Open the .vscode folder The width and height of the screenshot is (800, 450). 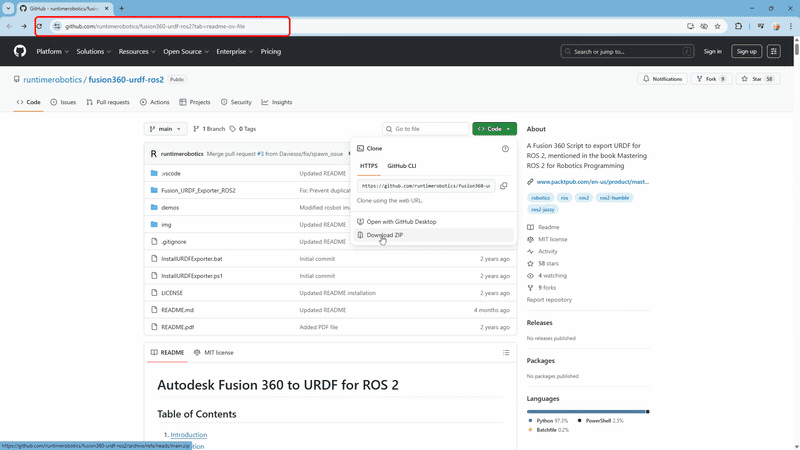[x=171, y=173]
